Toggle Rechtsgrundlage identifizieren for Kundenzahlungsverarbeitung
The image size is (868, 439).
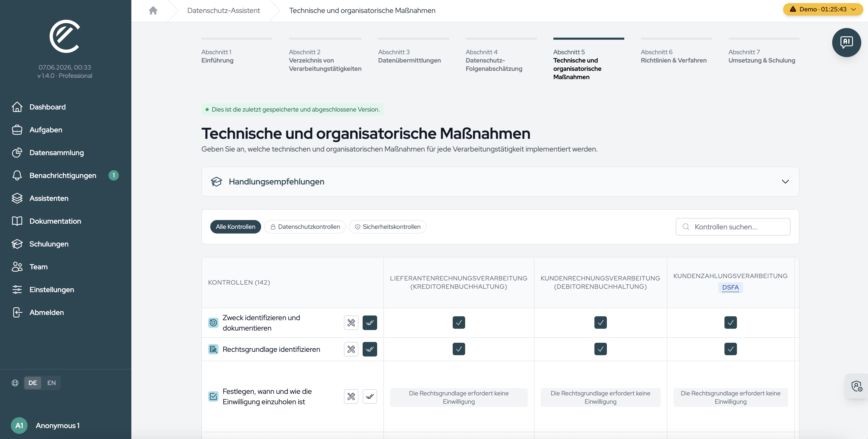pyautogui.click(x=730, y=349)
